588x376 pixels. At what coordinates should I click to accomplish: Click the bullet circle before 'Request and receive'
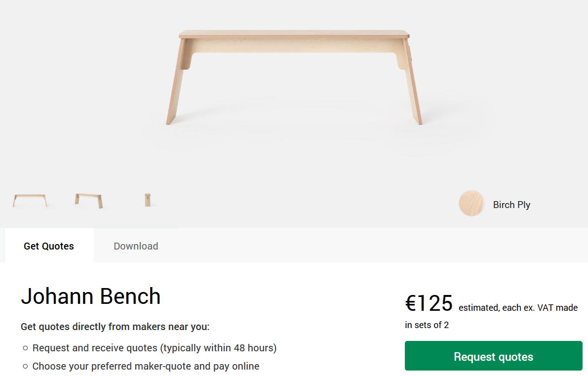25,348
